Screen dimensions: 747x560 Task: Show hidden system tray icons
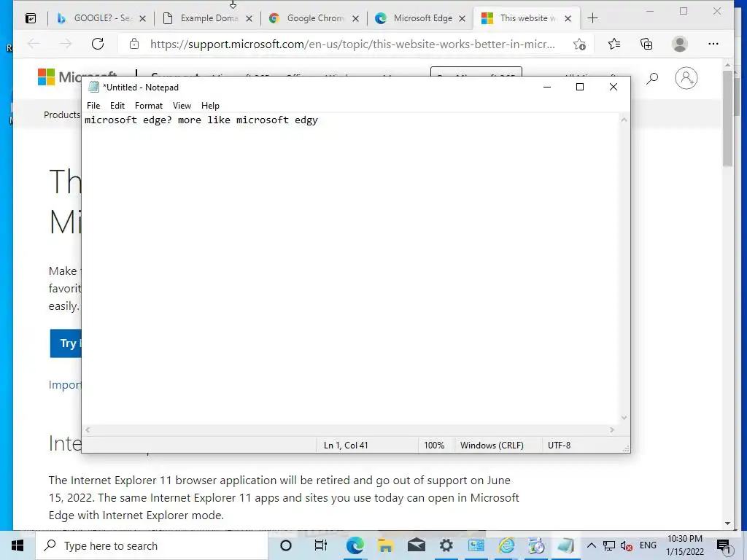click(x=591, y=545)
